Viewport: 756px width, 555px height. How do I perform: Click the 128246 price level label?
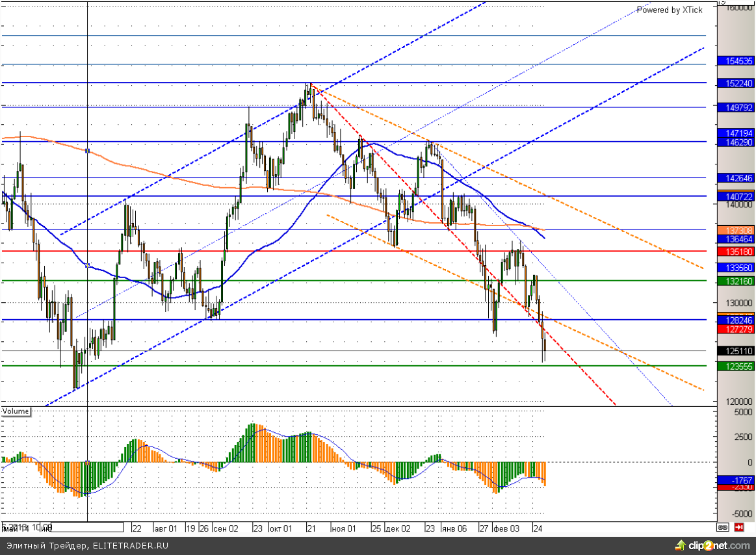(736, 320)
